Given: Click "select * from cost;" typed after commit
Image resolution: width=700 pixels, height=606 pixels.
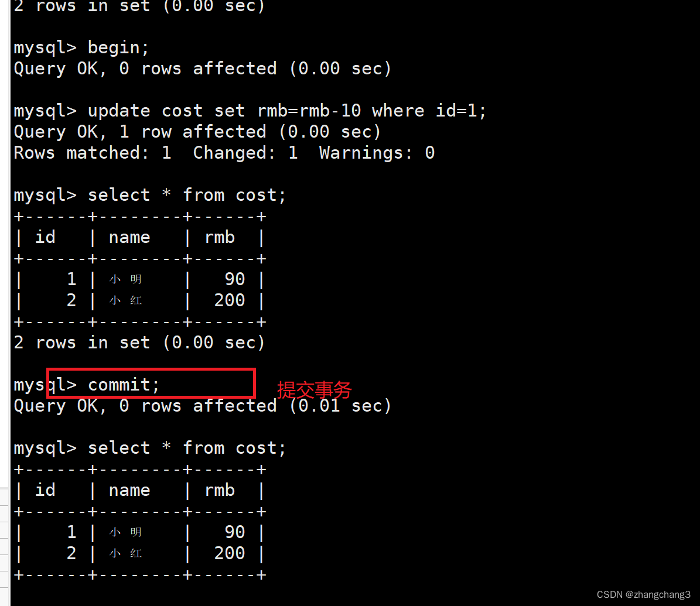Looking at the screenshot, I should coord(187,448).
